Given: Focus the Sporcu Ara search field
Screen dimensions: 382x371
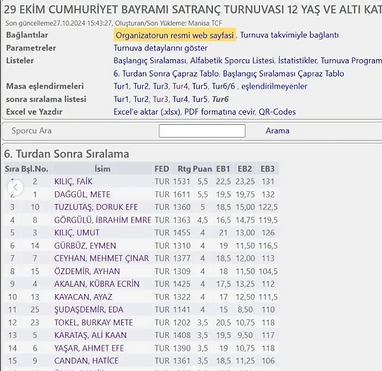Looking at the screenshot, I should click(202, 131).
